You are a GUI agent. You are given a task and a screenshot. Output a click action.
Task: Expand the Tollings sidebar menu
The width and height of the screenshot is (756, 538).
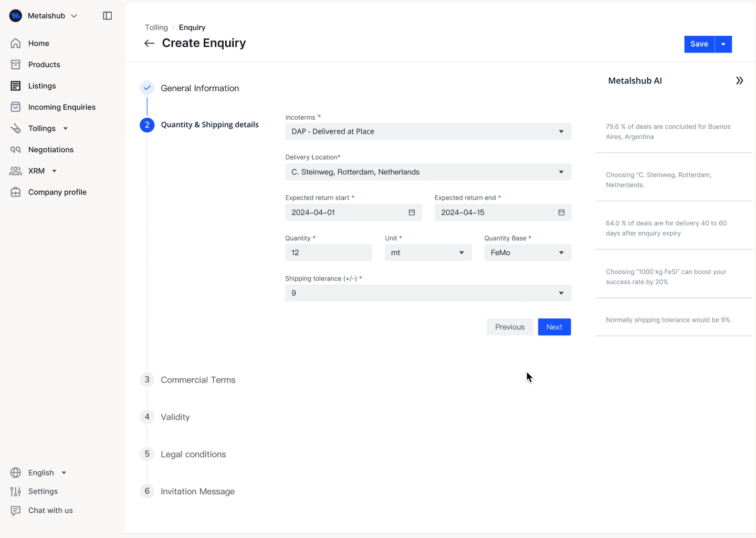(65, 128)
